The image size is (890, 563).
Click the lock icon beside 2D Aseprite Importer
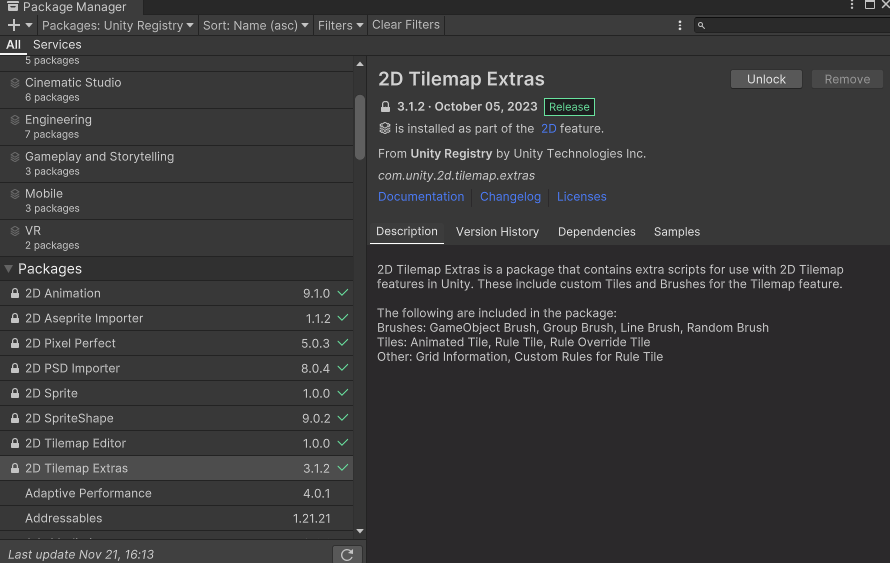click(15, 318)
